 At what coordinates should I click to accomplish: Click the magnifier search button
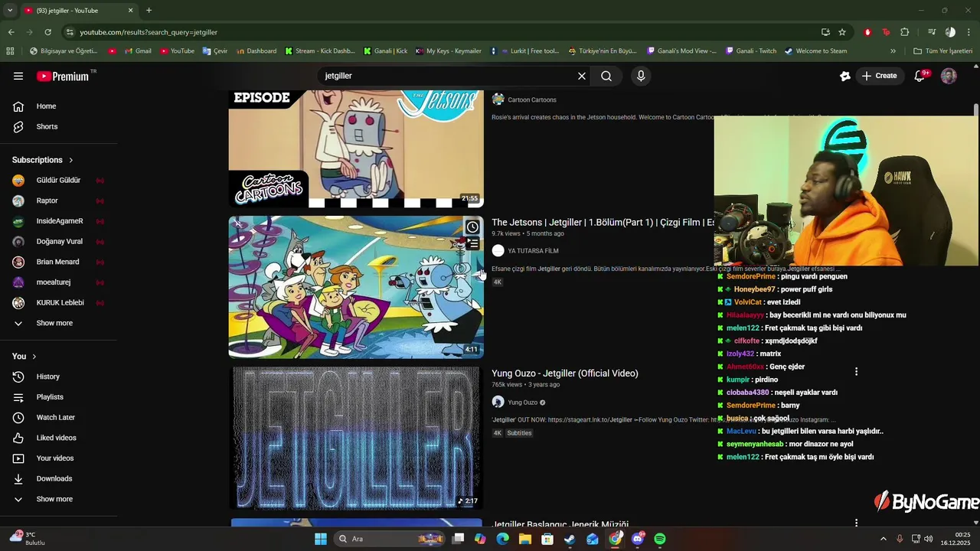[606, 76]
